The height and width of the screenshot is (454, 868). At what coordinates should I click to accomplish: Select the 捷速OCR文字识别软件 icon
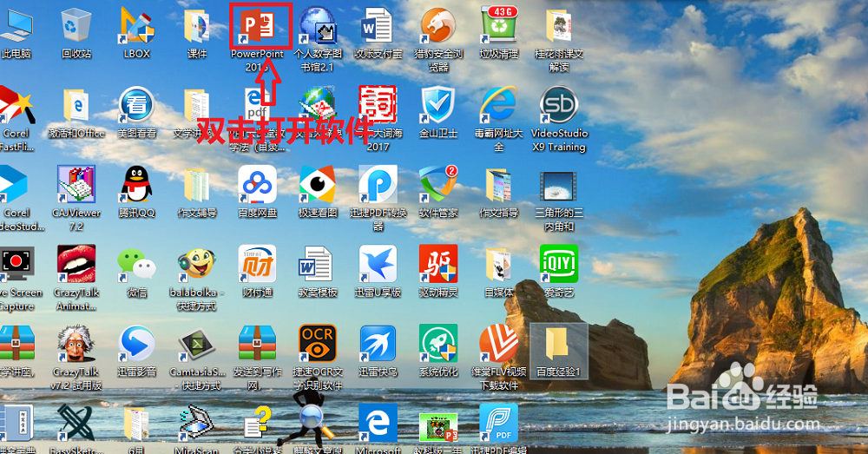click(317, 344)
